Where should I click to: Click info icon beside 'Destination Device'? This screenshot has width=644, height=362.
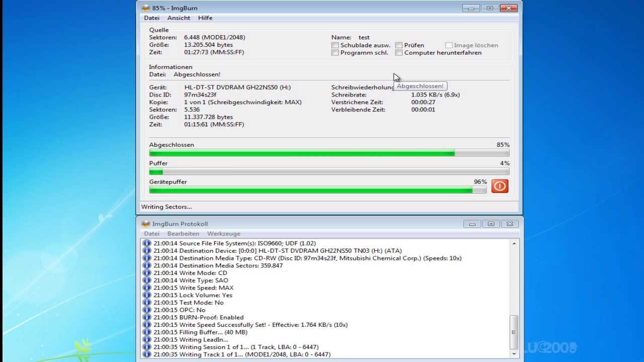tap(147, 251)
